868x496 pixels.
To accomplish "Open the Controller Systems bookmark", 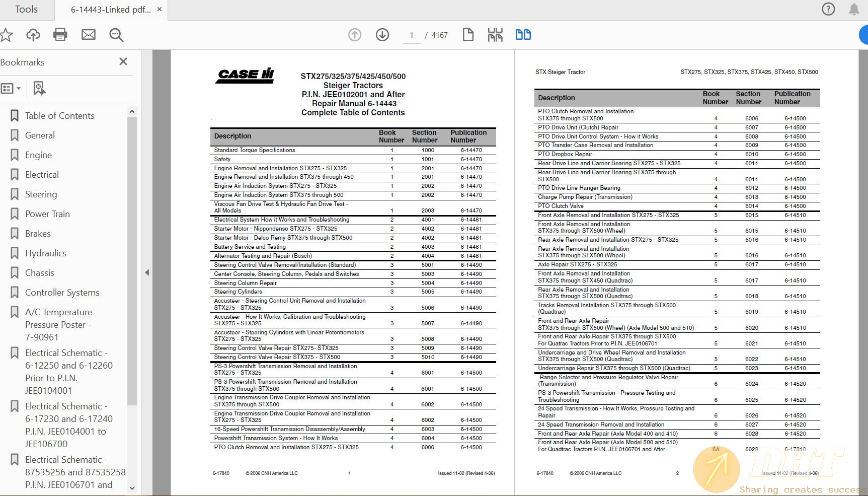I will coord(62,293).
